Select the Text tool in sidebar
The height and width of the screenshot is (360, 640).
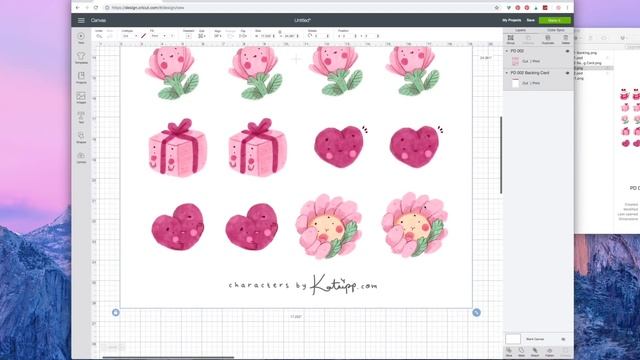81,117
